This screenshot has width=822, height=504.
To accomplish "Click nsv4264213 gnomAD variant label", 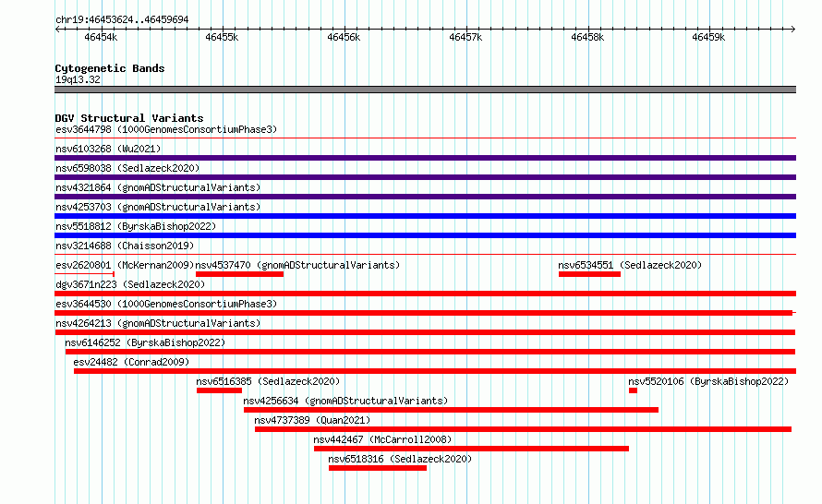I will point(158,323).
